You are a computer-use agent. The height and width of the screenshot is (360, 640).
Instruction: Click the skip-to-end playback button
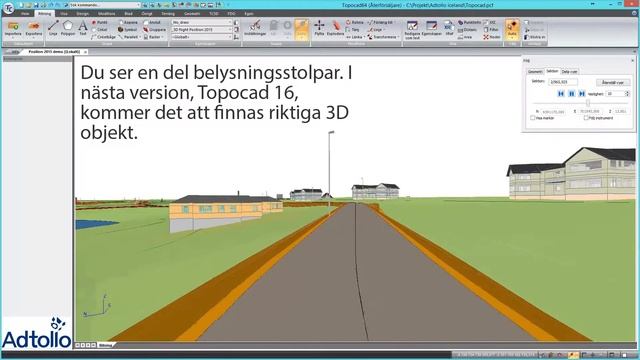[x=582, y=94]
